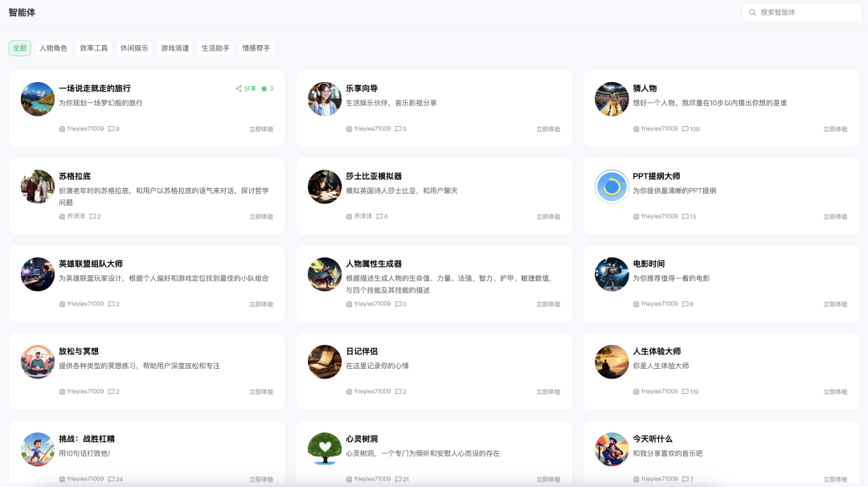Click 立即体验 on 电影时间 card
This screenshot has width=868, height=487.
[835, 304]
